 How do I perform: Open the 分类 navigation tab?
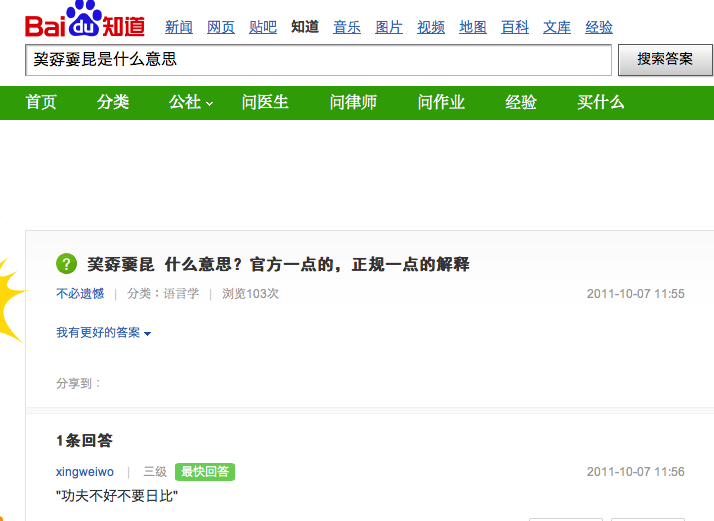pos(113,102)
